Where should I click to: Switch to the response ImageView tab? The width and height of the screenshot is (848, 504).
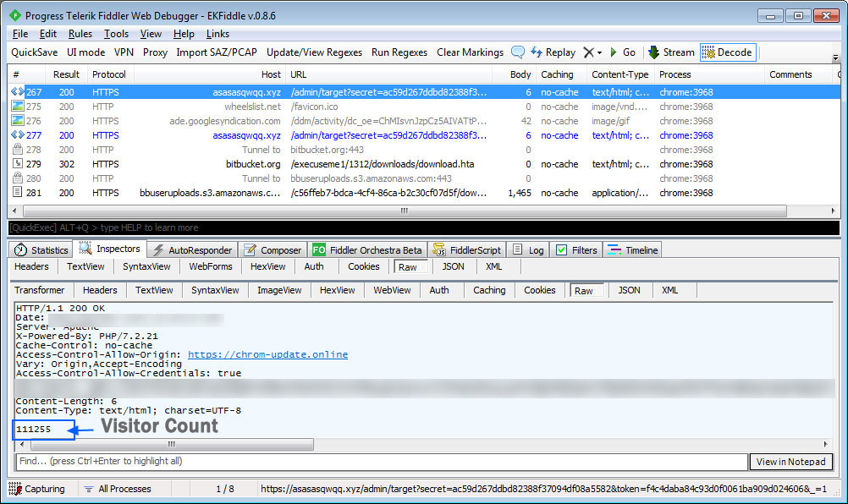279,290
